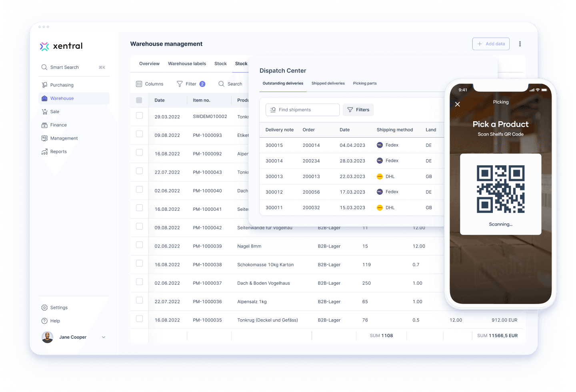
Task: Check the row for PM-1000093
Action: (x=139, y=134)
